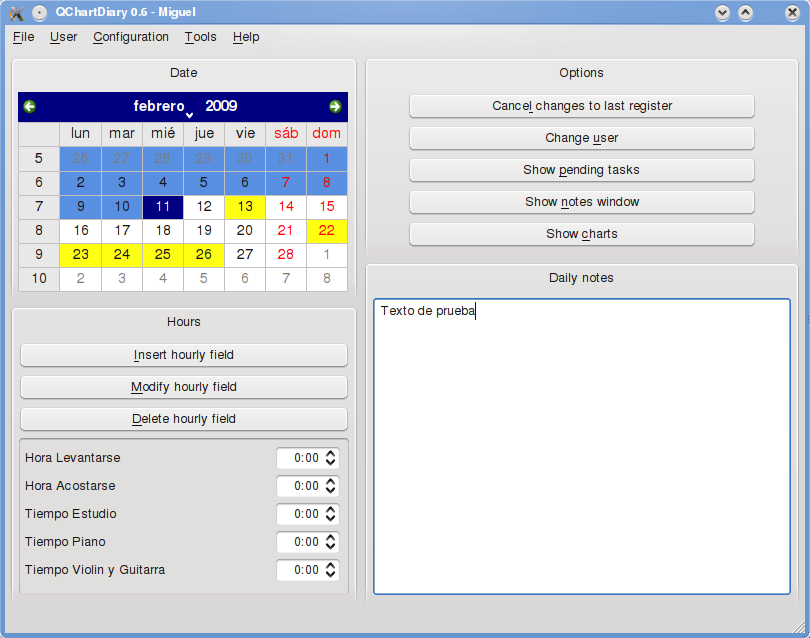810x638 pixels.
Task: Select yellow Sunday 22 in the calendar
Action: [x=326, y=231]
